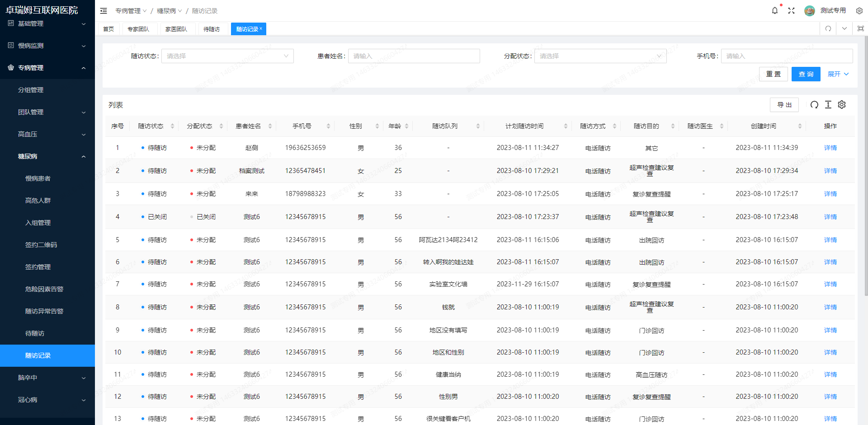Screen dimensions: 868x425
Task: Reload the table list icon
Action: pyautogui.click(x=814, y=105)
